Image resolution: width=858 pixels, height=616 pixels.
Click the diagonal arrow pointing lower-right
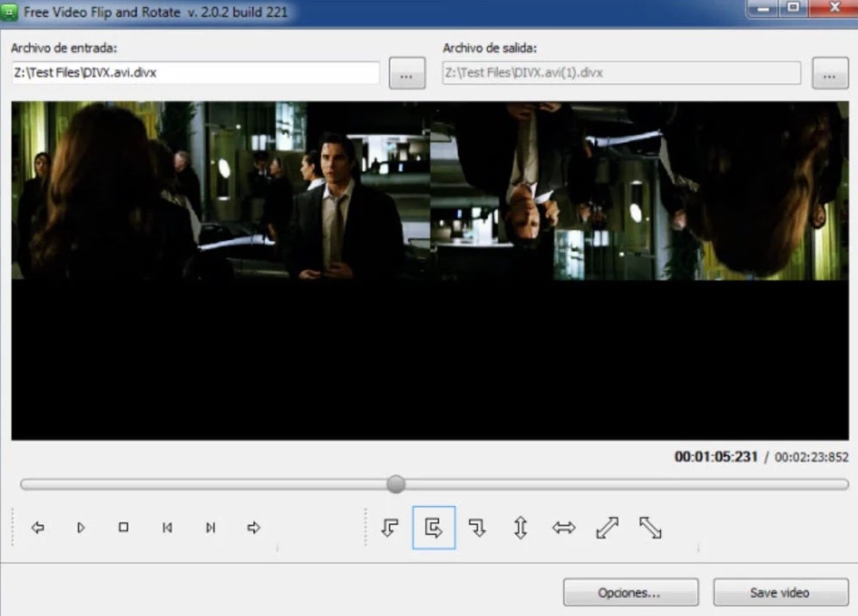click(x=650, y=527)
